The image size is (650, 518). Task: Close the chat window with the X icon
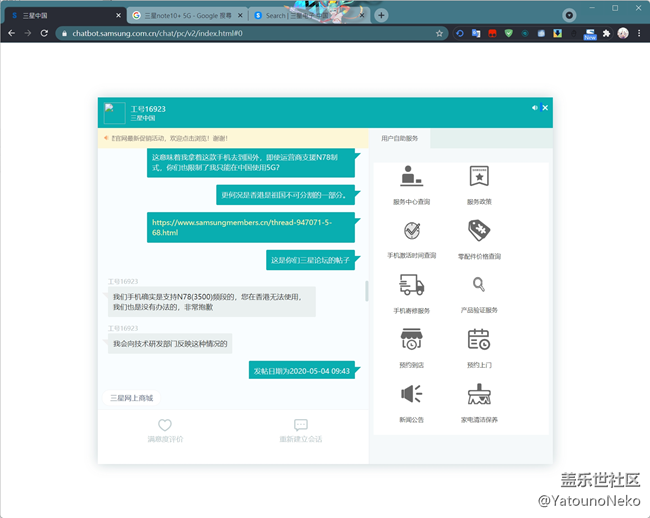[x=545, y=108]
